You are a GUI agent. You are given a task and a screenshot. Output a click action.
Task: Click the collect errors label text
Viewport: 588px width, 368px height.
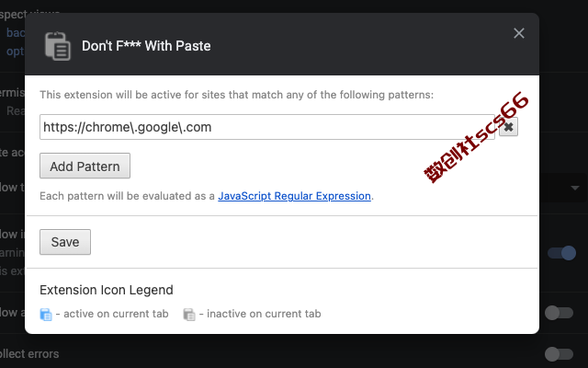coord(29,353)
